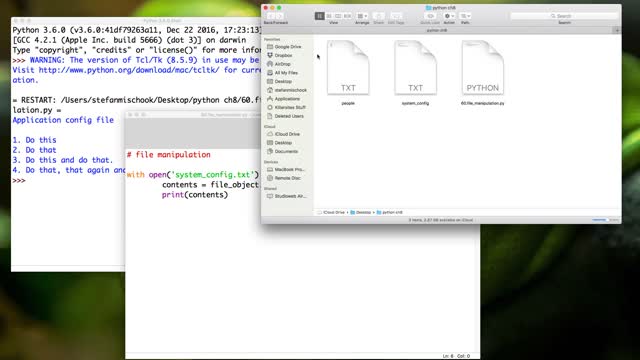Click 'print(contents)' line in the editor
Image resolution: width=640 pixels, height=360 pixels.
[x=195, y=195]
